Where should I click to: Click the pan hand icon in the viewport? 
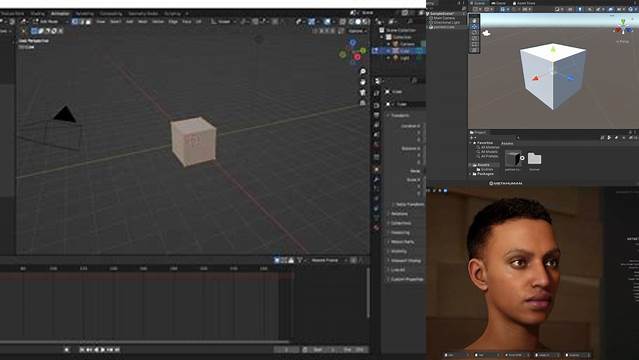(363, 82)
